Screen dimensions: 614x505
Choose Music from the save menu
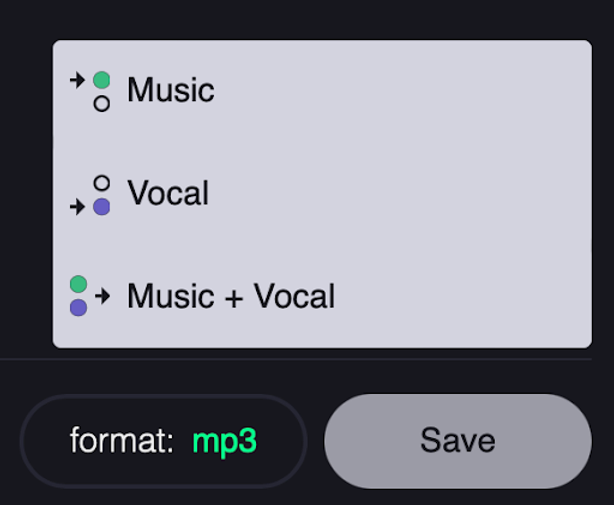pyautogui.click(x=171, y=91)
